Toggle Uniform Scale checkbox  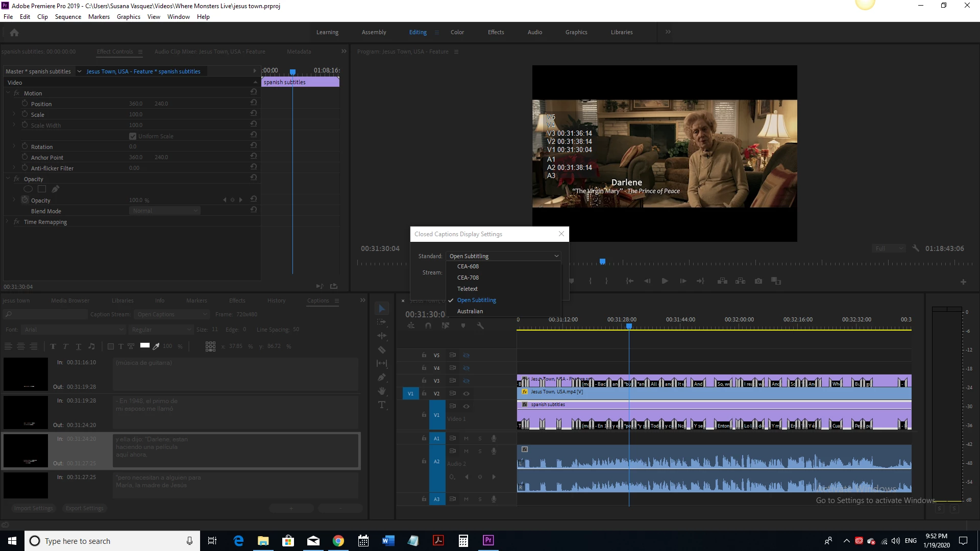coord(133,136)
